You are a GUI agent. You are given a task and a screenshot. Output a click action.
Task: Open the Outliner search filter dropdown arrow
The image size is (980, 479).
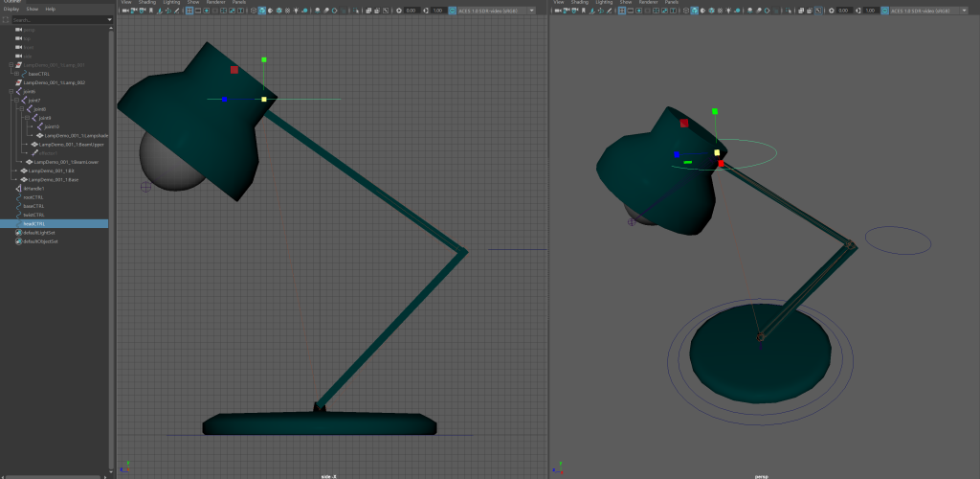pos(110,19)
